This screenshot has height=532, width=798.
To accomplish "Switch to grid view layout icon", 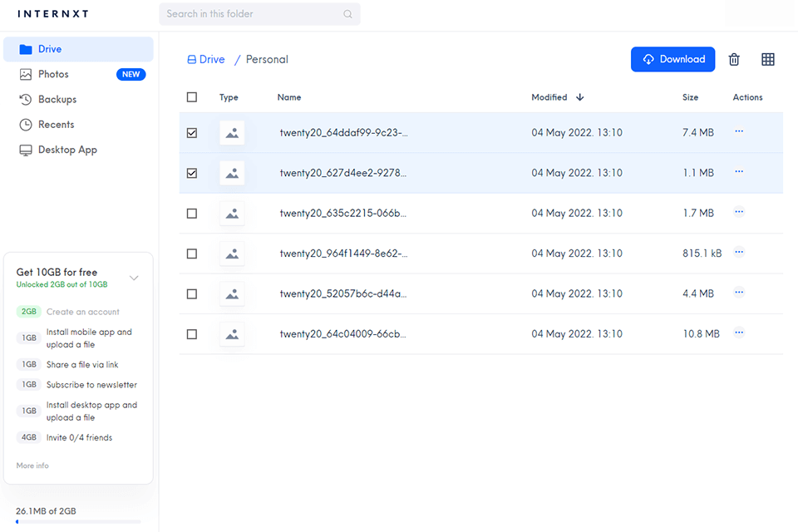I will pos(768,59).
